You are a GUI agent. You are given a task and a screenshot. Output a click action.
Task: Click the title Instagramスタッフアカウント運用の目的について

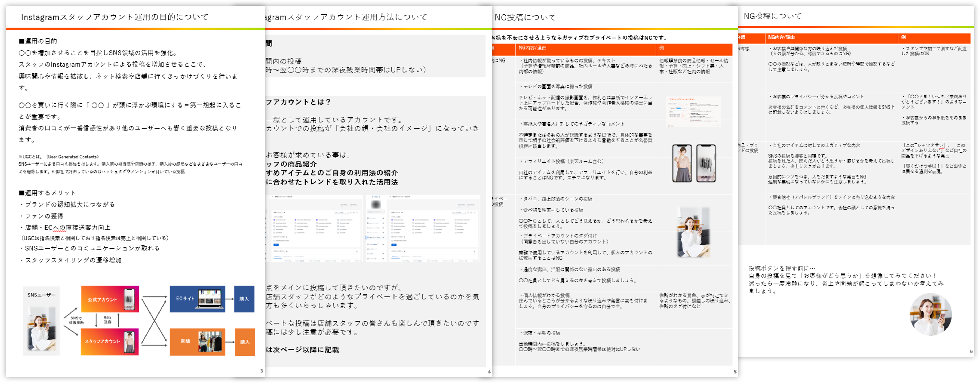(115, 17)
